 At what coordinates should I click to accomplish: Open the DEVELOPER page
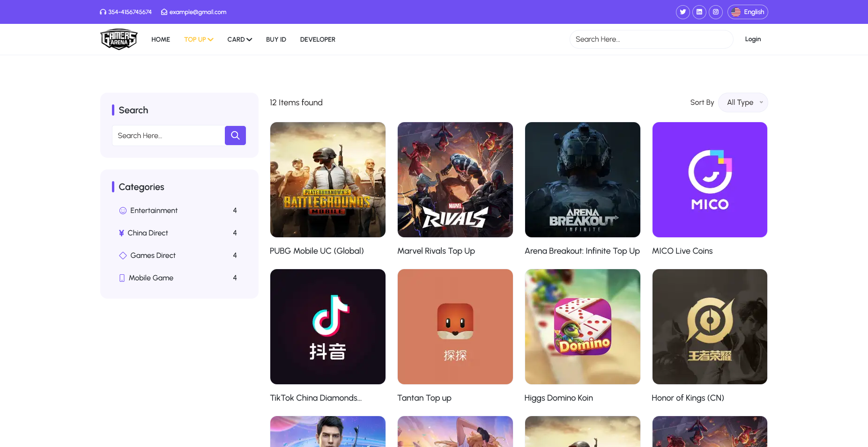(x=318, y=39)
